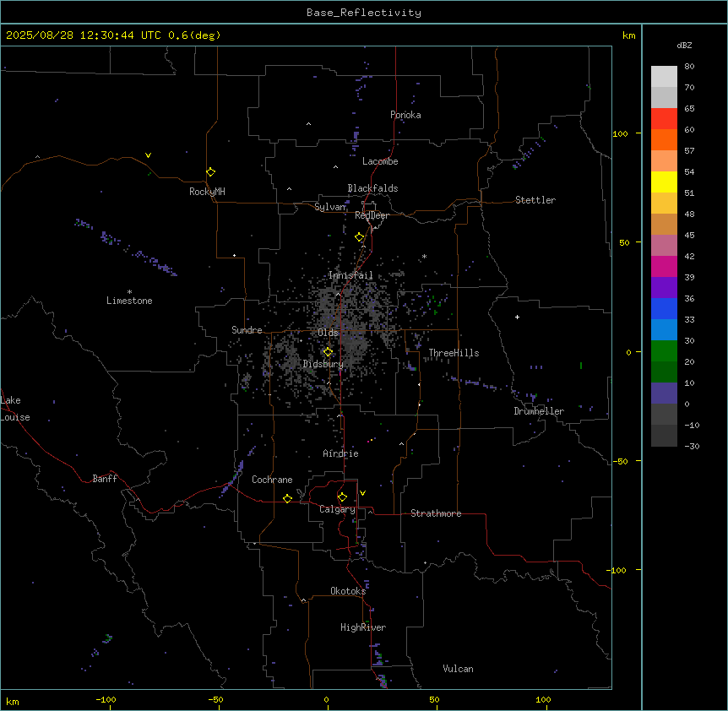Viewport: 728px width, 711px height.
Task: Select the Olds label
Action: [328, 333]
